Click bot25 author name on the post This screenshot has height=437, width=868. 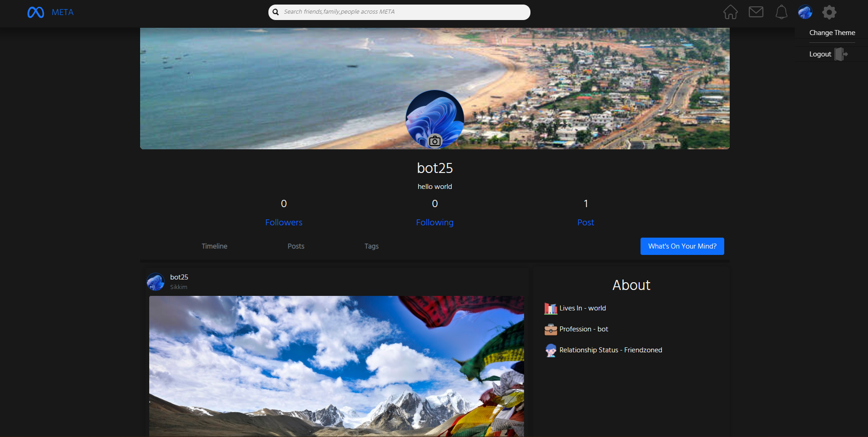179,277
